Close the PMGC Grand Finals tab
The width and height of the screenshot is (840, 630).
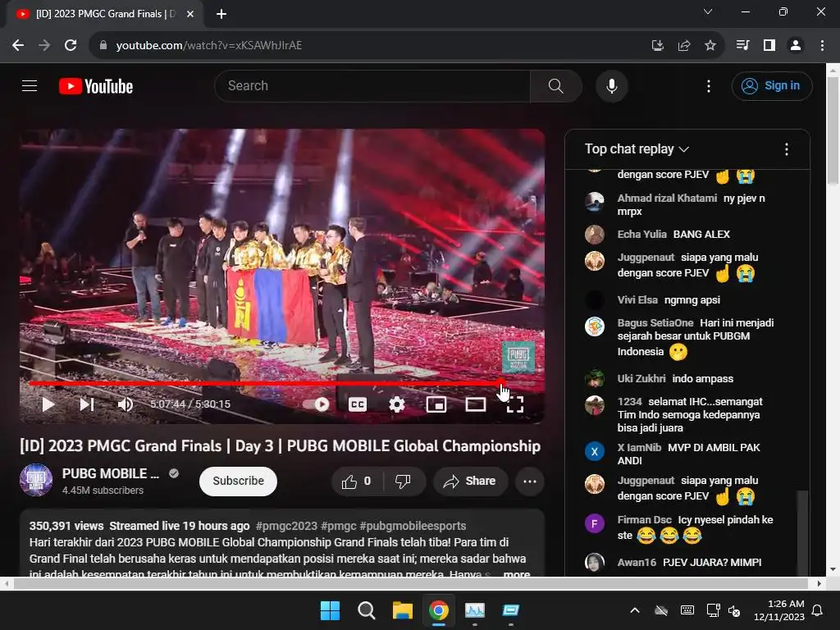[190, 14]
